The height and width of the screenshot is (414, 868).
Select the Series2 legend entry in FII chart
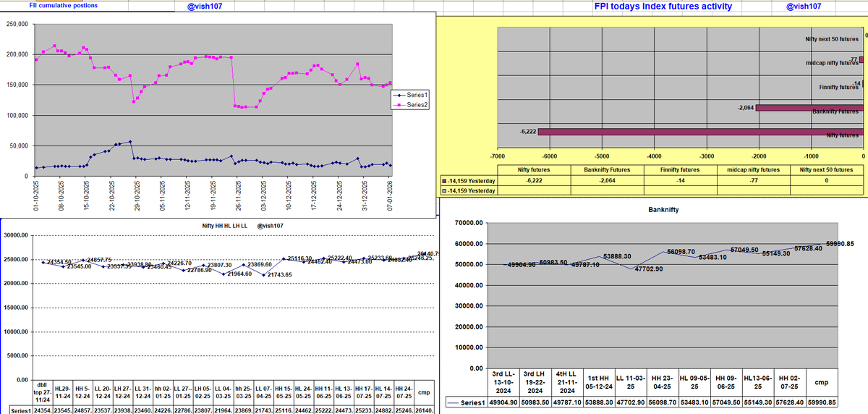click(x=409, y=105)
